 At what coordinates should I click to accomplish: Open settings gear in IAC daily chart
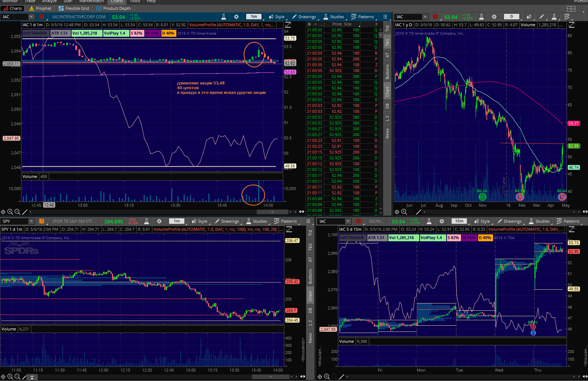[494, 17]
